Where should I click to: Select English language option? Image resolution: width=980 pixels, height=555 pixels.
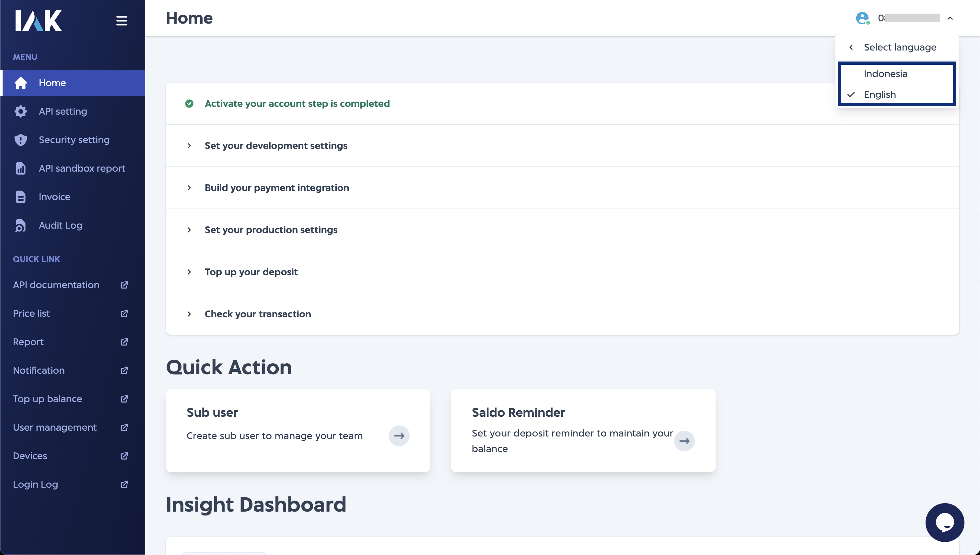pyautogui.click(x=880, y=95)
